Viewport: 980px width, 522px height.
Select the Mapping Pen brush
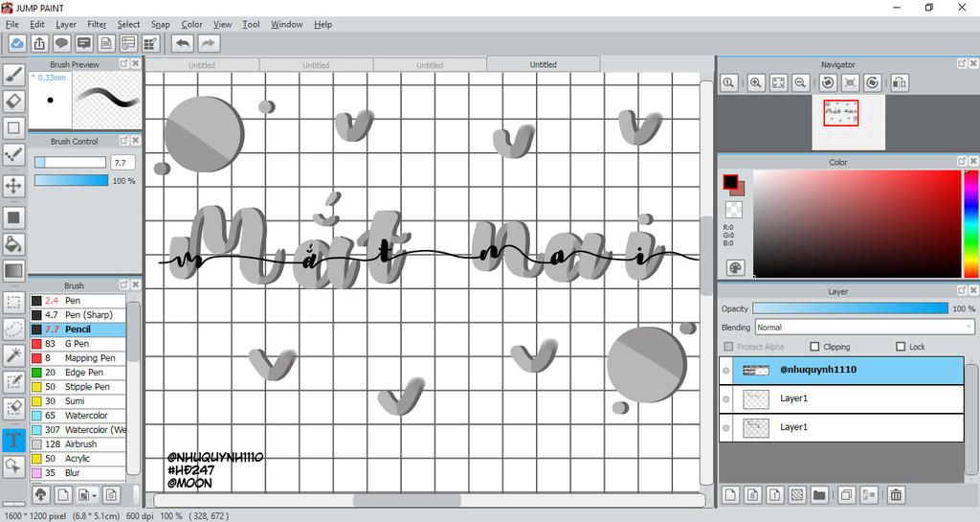click(78, 358)
